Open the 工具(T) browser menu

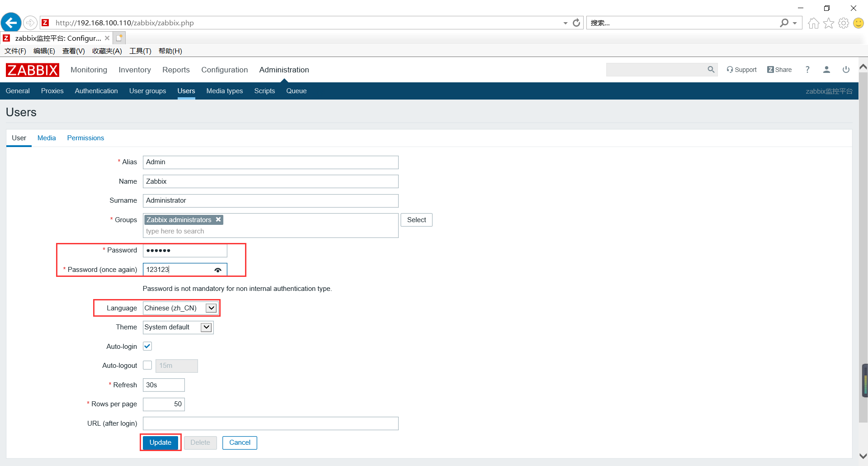click(140, 51)
